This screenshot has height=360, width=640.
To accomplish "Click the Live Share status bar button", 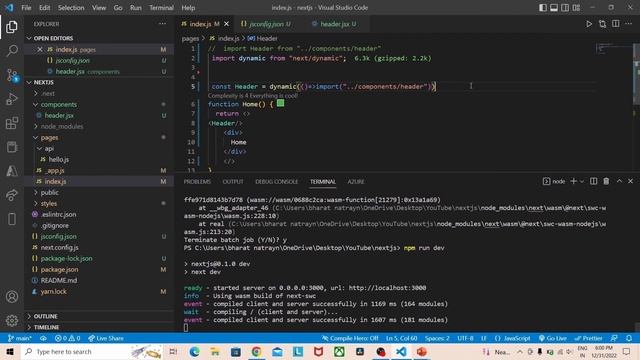I will pyautogui.click(x=106, y=338).
